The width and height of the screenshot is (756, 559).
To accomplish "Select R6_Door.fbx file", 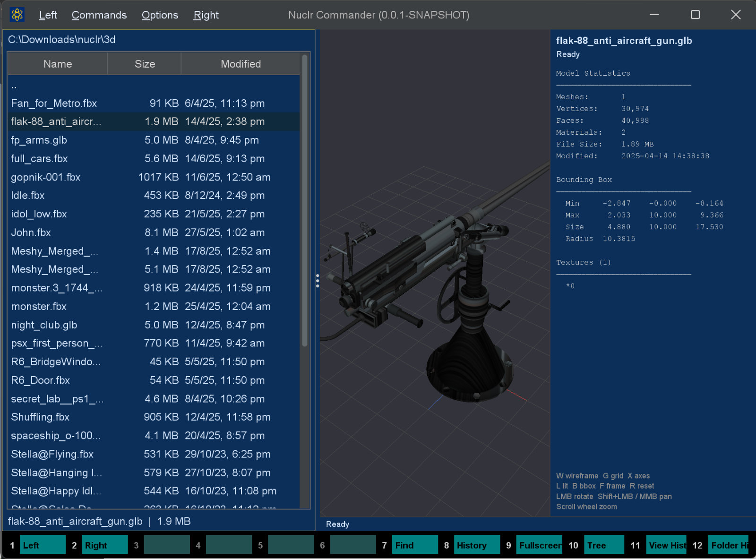I will click(154, 380).
